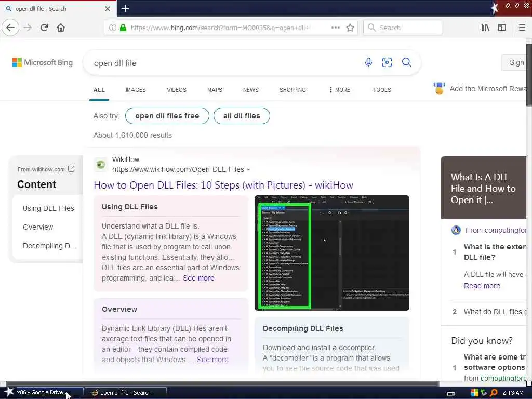
Task: Start voice search with the microphone icon
Action: click(368, 62)
